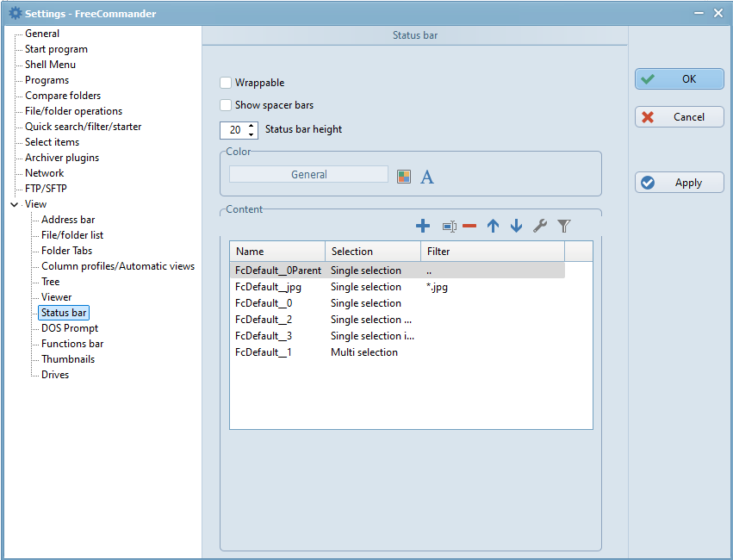Open Tree settings under View
Image resolution: width=733 pixels, height=560 pixels.
pos(50,282)
